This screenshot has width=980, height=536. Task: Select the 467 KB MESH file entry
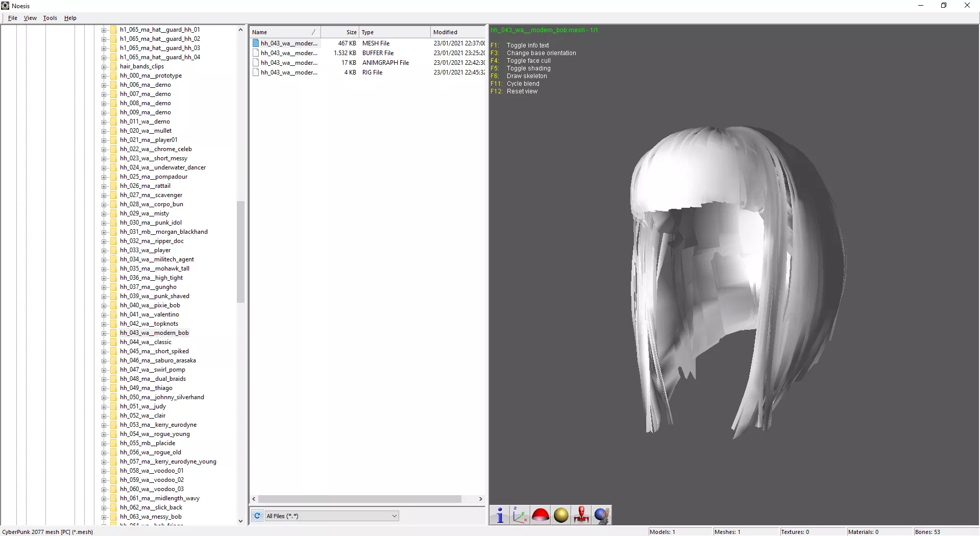367,43
